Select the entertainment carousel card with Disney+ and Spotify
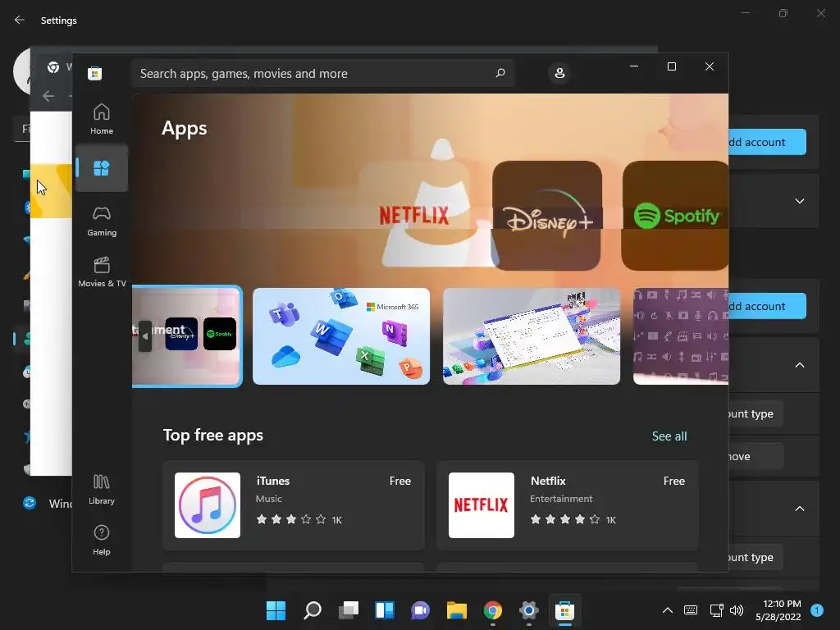840x630 pixels. pyautogui.click(x=187, y=336)
